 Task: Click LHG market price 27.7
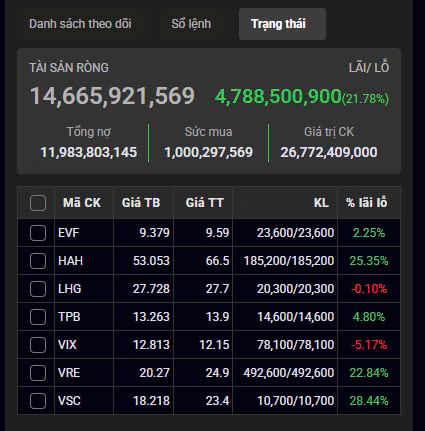217,289
